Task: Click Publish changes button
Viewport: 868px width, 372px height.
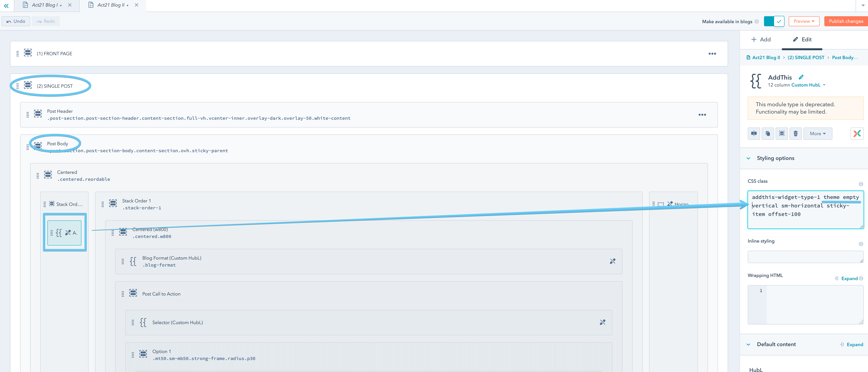Action: 846,21
